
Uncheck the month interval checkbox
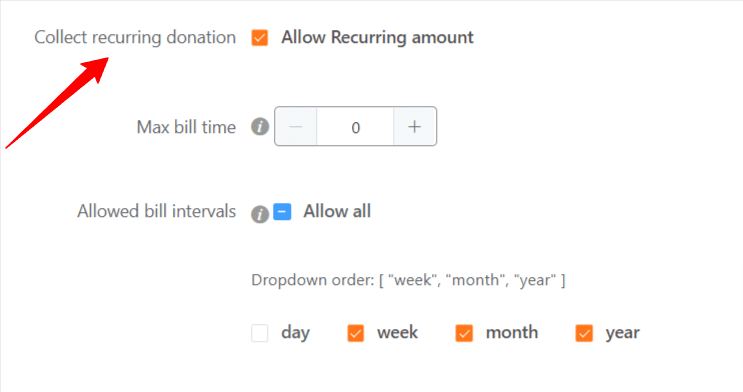pos(464,333)
